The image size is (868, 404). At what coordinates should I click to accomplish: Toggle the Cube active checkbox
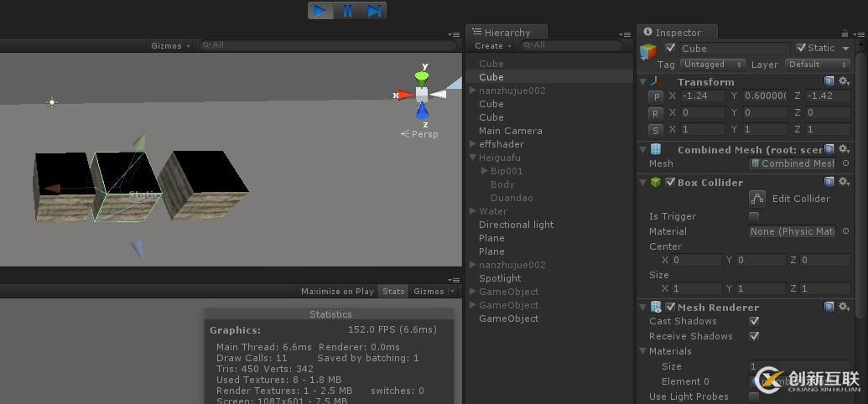tap(670, 48)
